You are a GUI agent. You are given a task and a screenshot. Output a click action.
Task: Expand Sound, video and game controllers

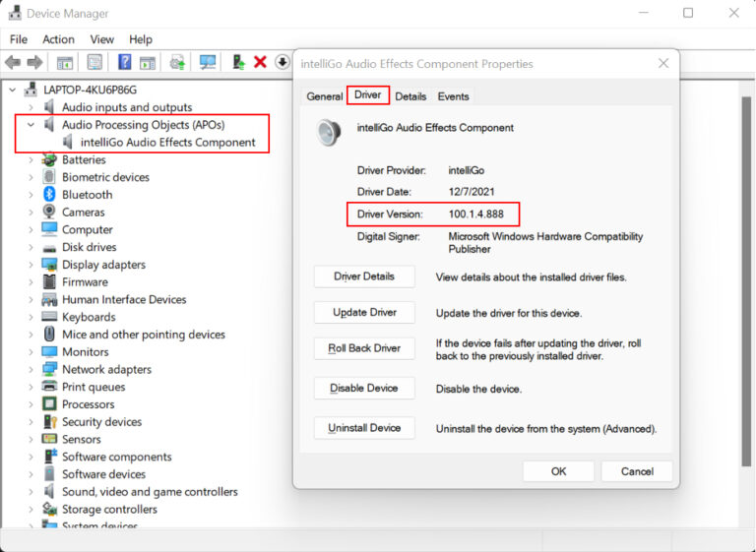(x=31, y=492)
